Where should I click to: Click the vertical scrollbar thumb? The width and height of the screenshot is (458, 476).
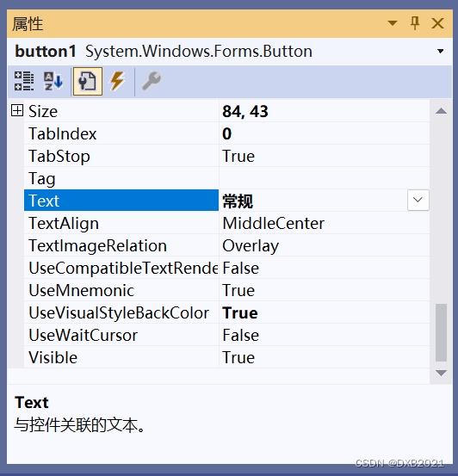pyautogui.click(x=441, y=332)
